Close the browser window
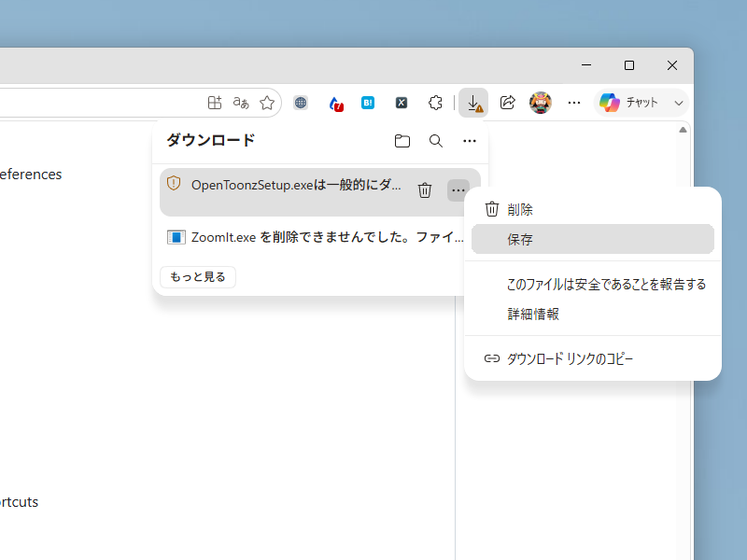 click(x=672, y=65)
